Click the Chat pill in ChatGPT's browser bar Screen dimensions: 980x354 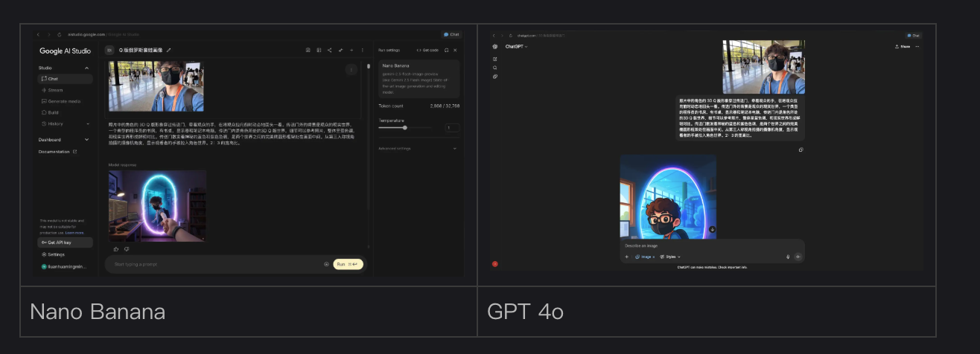click(914, 36)
